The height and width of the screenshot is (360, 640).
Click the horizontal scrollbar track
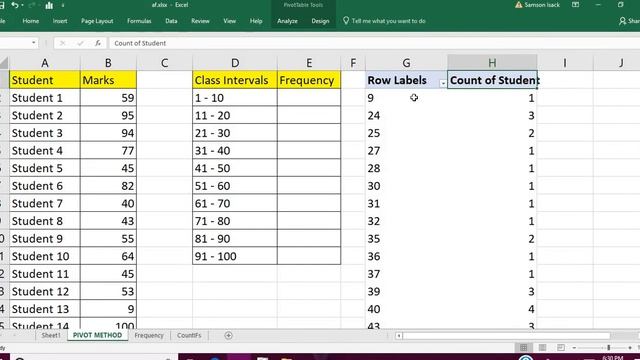(x=506, y=336)
